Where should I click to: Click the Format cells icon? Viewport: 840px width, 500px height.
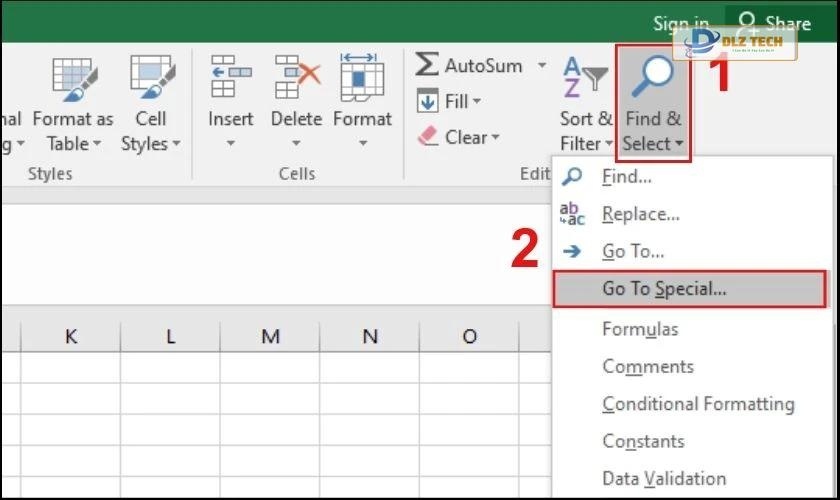(x=362, y=77)
